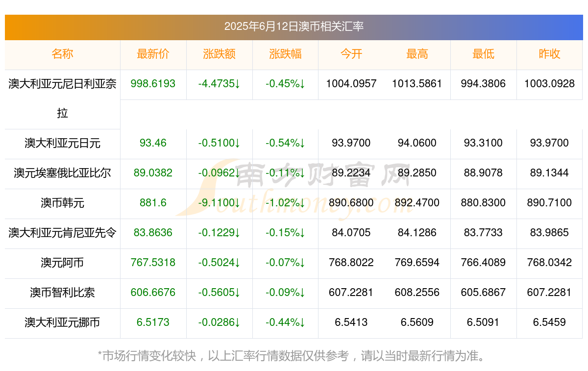Click the 最高 column header
Viewport: 588px width, 371px height.
coord(417,54)
